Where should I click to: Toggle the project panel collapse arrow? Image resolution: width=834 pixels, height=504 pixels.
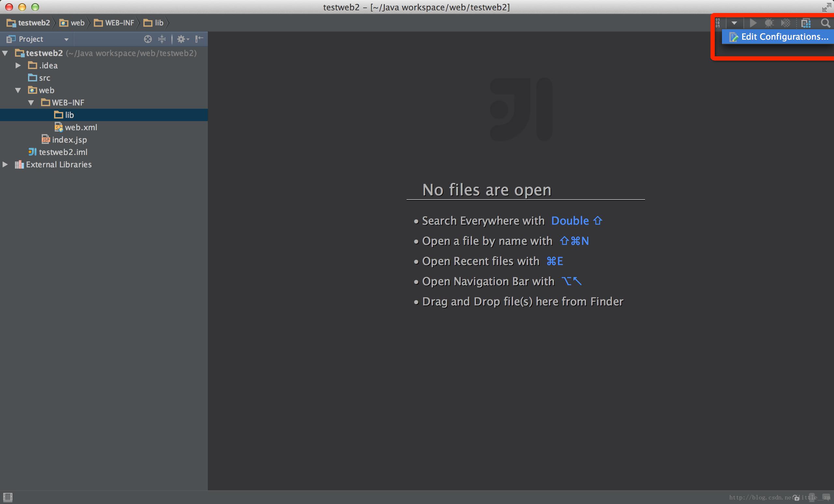201,39
